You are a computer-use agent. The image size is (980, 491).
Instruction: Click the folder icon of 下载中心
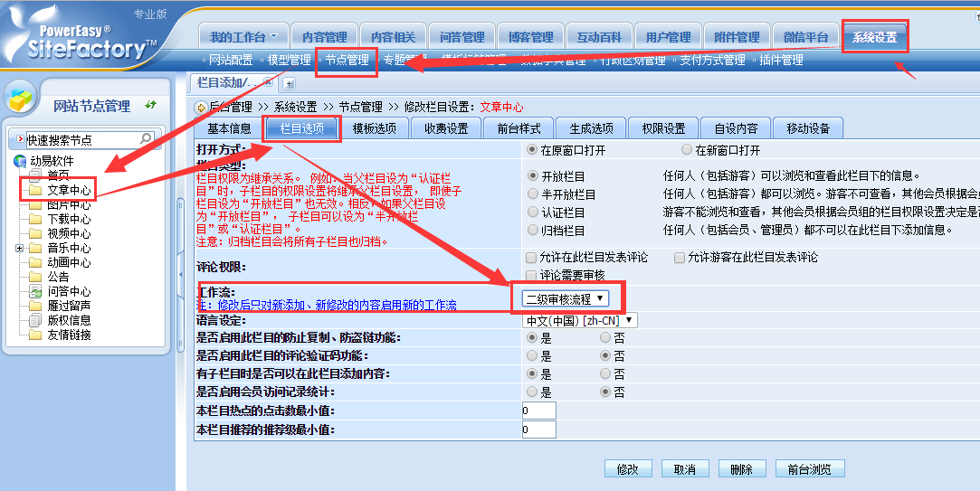(35, 219)
